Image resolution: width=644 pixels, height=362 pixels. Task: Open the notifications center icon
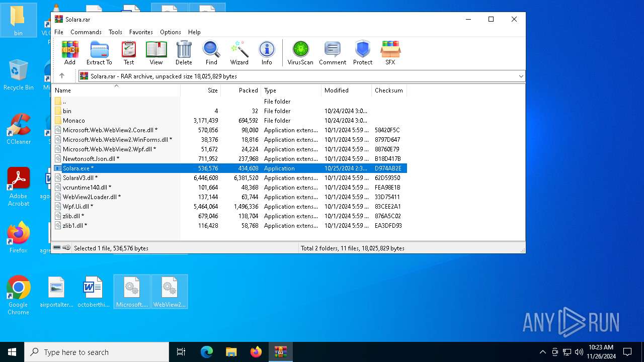coord(627,352)
